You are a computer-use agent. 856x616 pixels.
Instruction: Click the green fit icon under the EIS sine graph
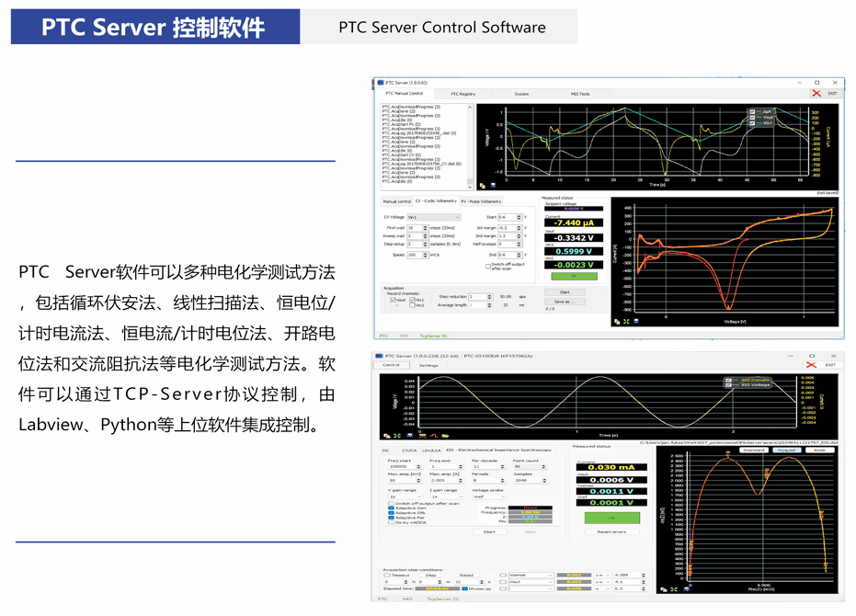(397, 436)
